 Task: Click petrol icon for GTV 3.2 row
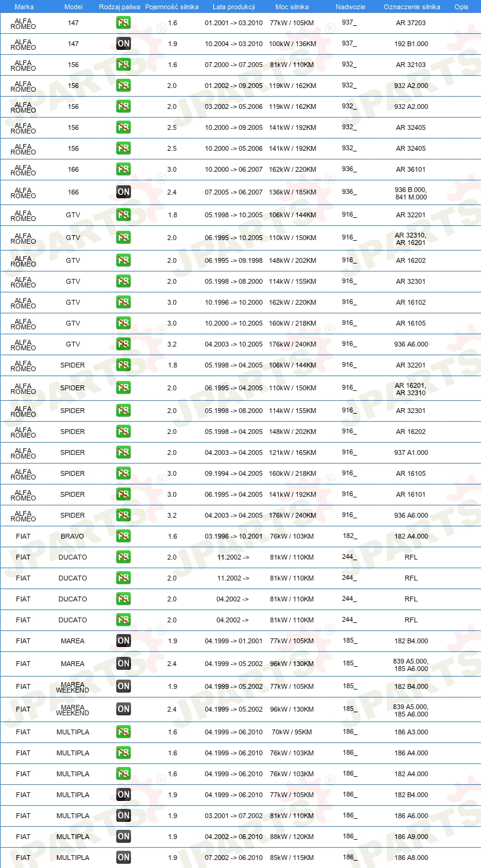[x=124, y=344]
